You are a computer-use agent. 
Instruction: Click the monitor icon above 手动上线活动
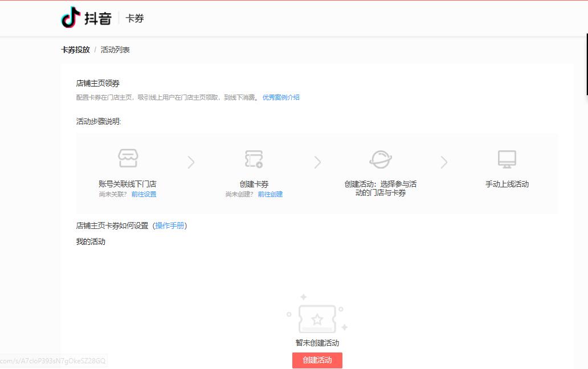[x=507, y=158]
